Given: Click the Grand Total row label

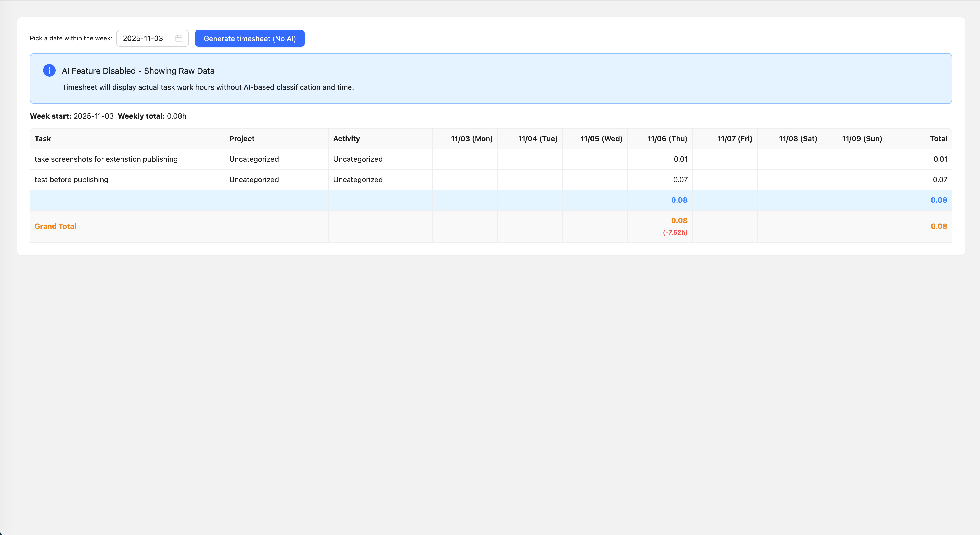Looking at the screenshot, I should [56, 226].
